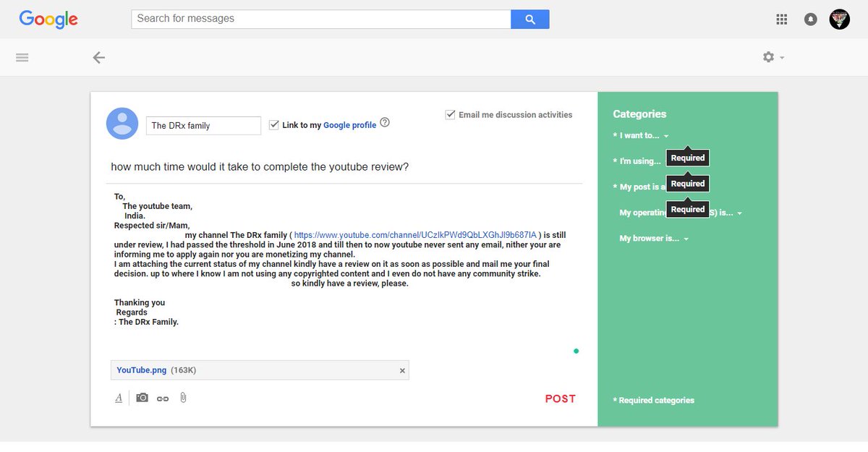Expand the 'My browser is...' dropdown

point(654,239)
